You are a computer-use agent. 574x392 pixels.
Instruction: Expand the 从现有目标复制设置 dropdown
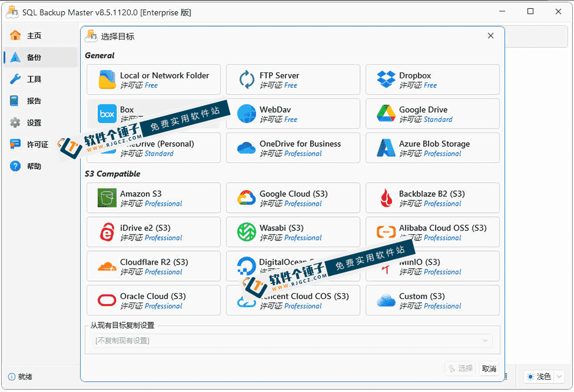(292, 341)
